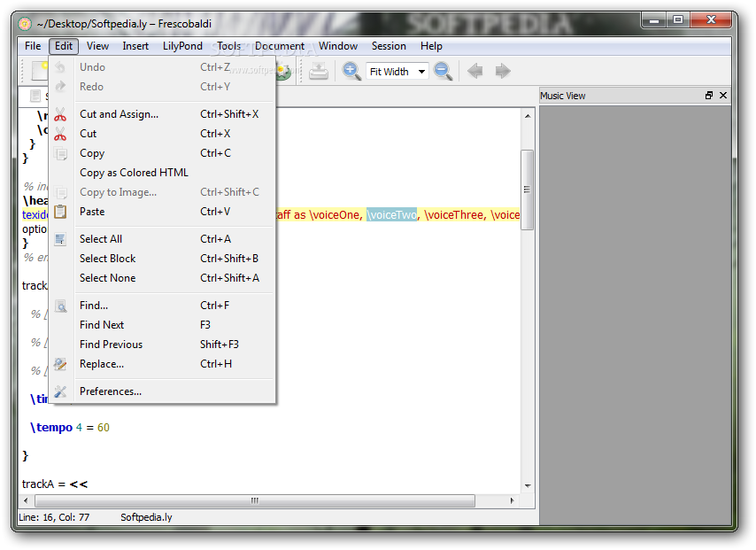Click the Music View panel title
Image resolution: width=756 pixels, height=550 pixels.
(563, 96)
